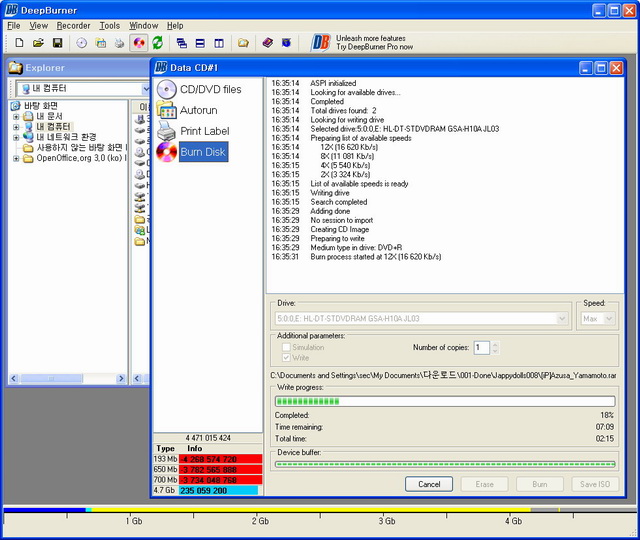Open the Tools menu
This screenshot has height=540, width=640.
point(110,26)
